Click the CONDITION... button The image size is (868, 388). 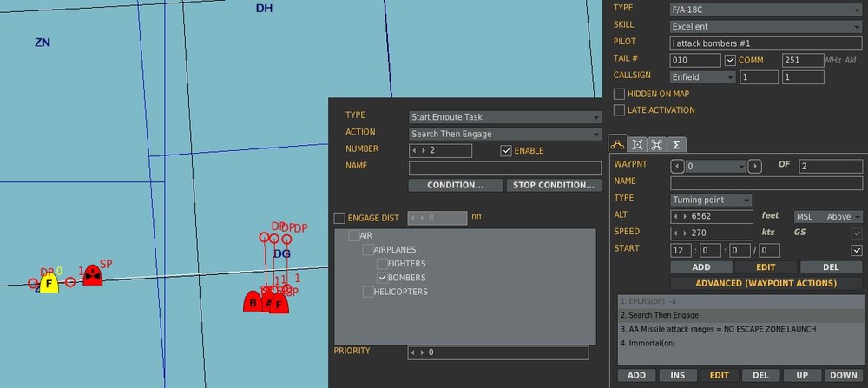click(455, 186)
